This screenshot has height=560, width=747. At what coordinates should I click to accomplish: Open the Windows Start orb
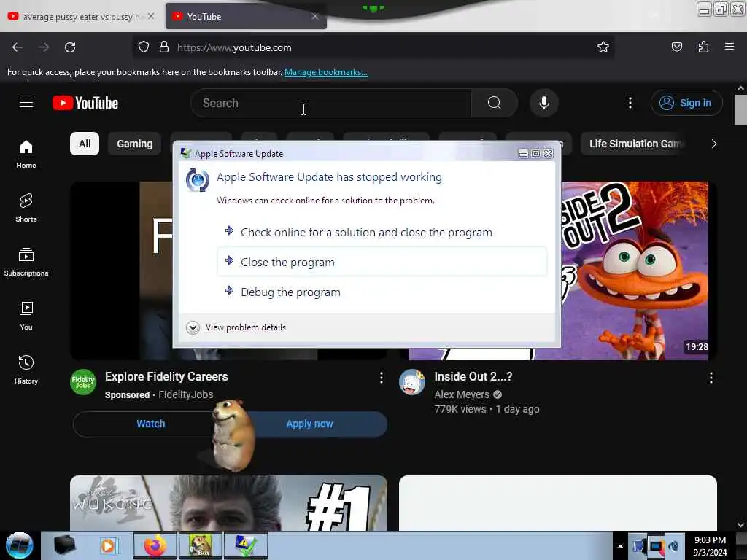point(20,545)
